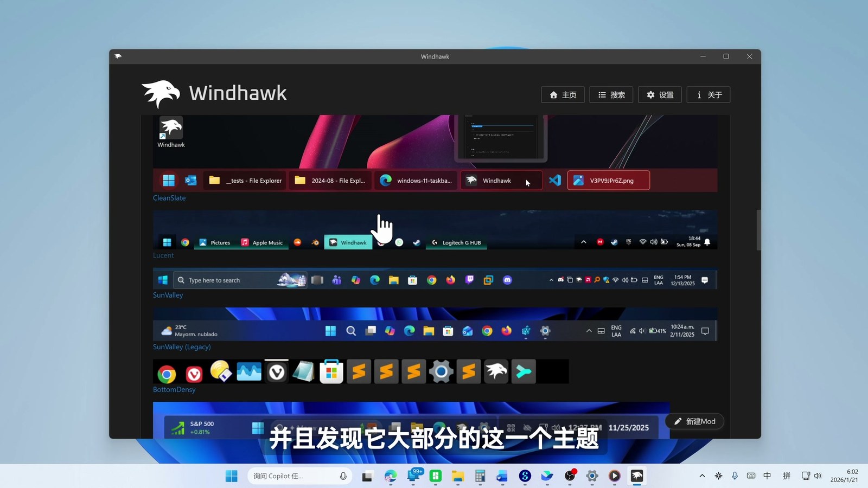The width and height of the screenshot is (868, 488).
Task: Open the media player on taskbar
Action: [x=614, y=476]
